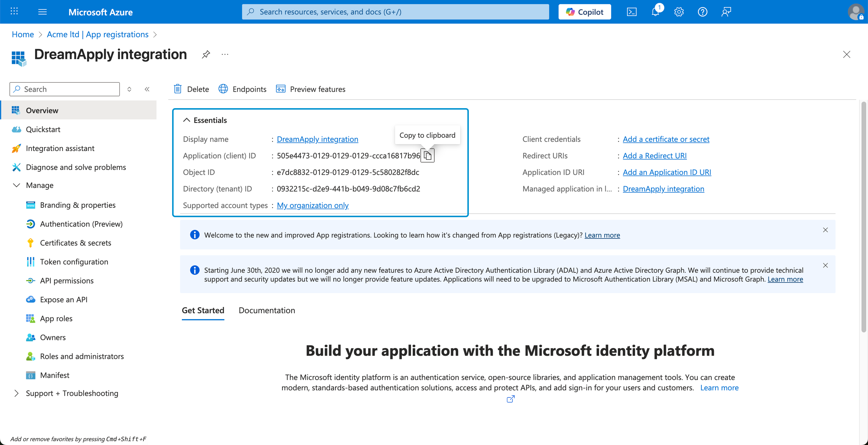The image size is (868, 445).
Task: Expand Support + Troubleshooting group
Action: pos(16,393)
